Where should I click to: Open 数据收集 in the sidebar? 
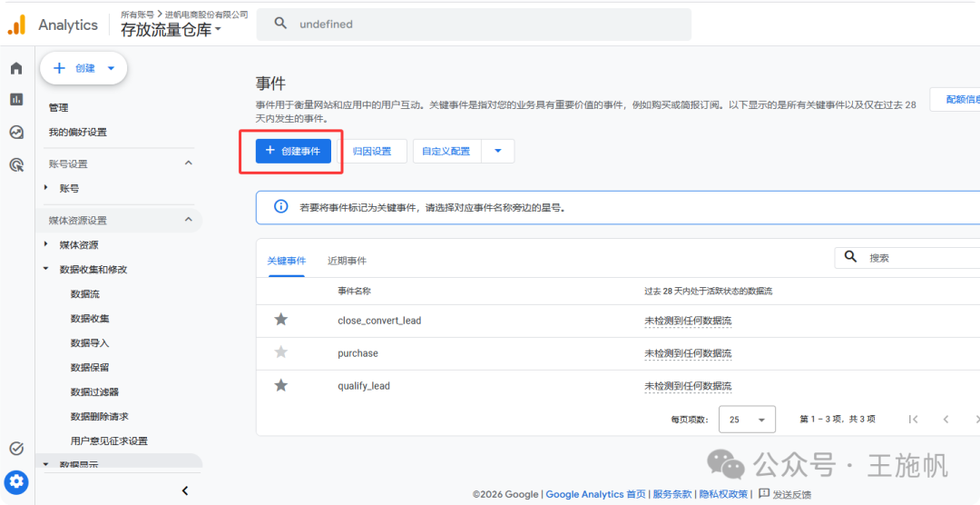coord(90,318)
